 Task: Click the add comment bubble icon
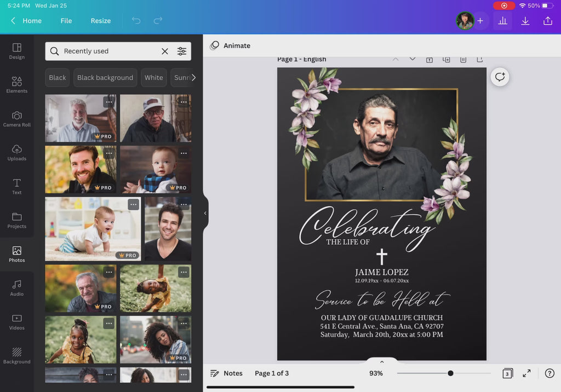[x=500, y=77]
